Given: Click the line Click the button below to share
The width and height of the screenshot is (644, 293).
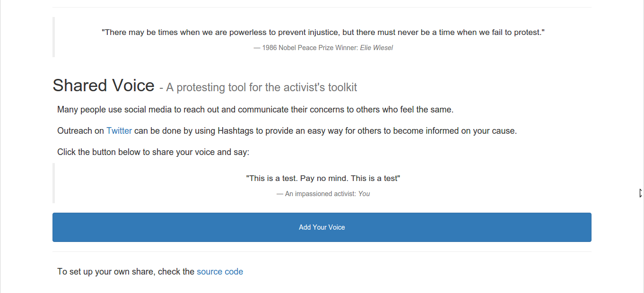Looking at the screenshot, I should (x=153, y=152).
